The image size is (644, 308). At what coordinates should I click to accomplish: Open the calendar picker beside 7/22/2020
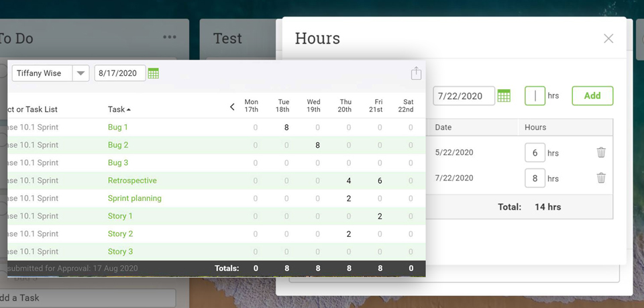504,96
